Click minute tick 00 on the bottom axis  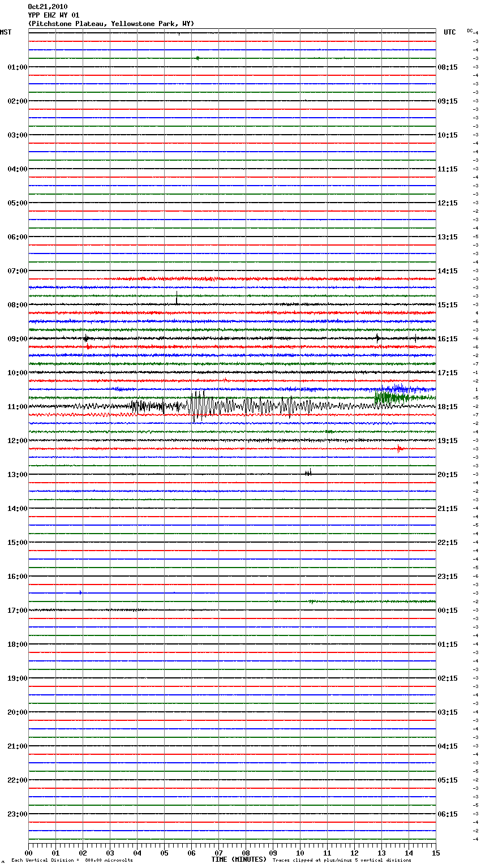click(28, 853)
